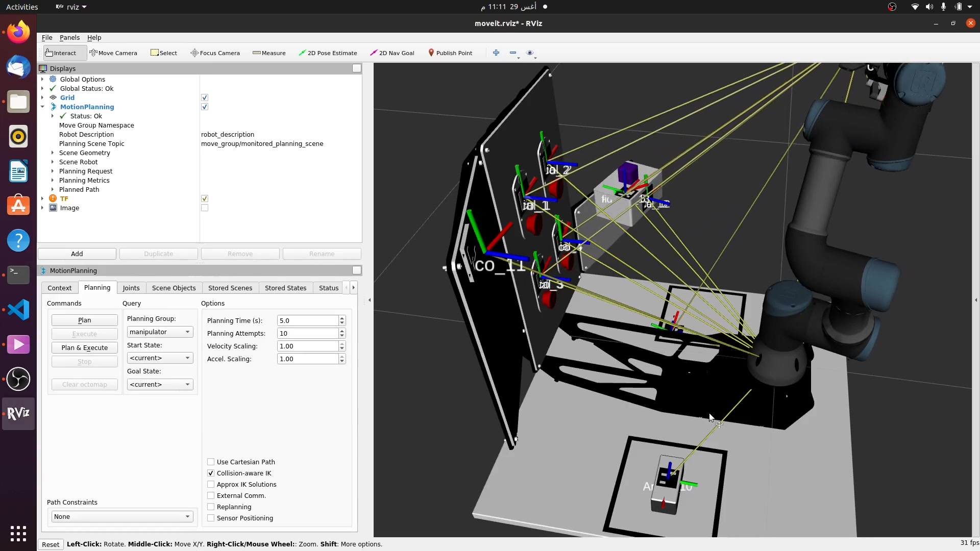Open Terminal from the dock

18,275
